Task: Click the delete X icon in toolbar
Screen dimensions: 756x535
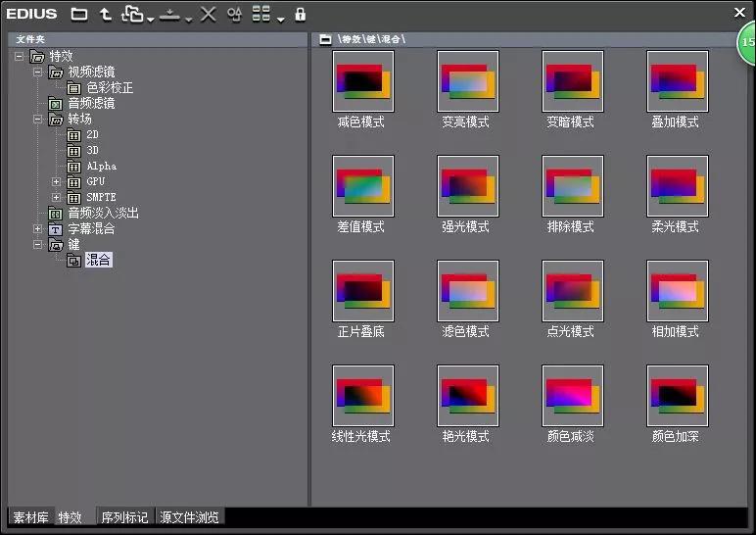Action: [x=208, y=14]
